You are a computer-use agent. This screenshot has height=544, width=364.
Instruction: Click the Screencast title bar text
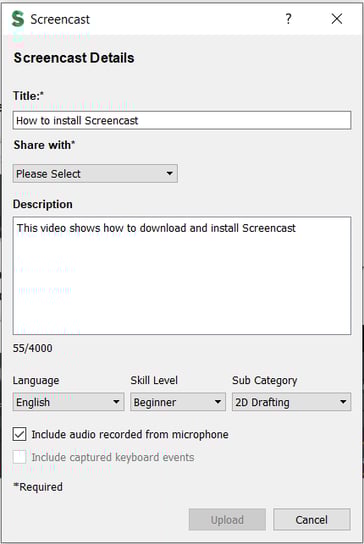tap(60, 19)
